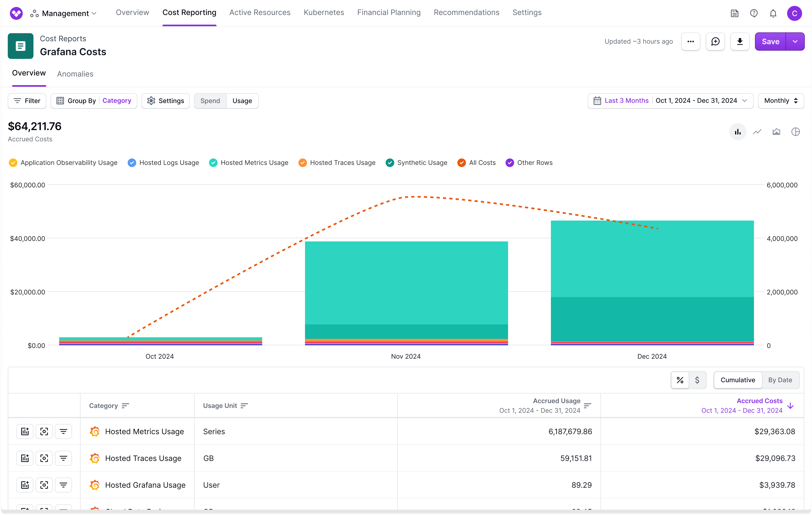Open Group By Category dropdown
The width and height of the screenshot is (812, 515).
[x=94, y=101]
